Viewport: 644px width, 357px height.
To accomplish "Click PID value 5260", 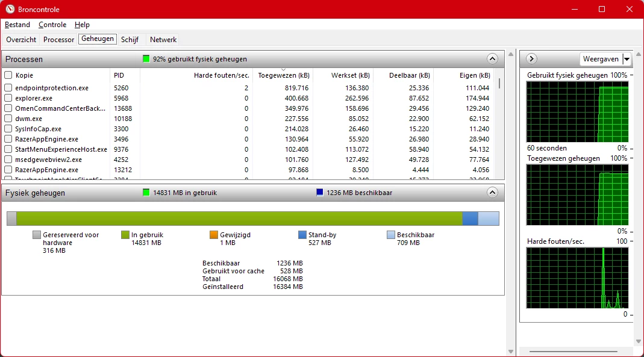I will (x=121, y=88).
